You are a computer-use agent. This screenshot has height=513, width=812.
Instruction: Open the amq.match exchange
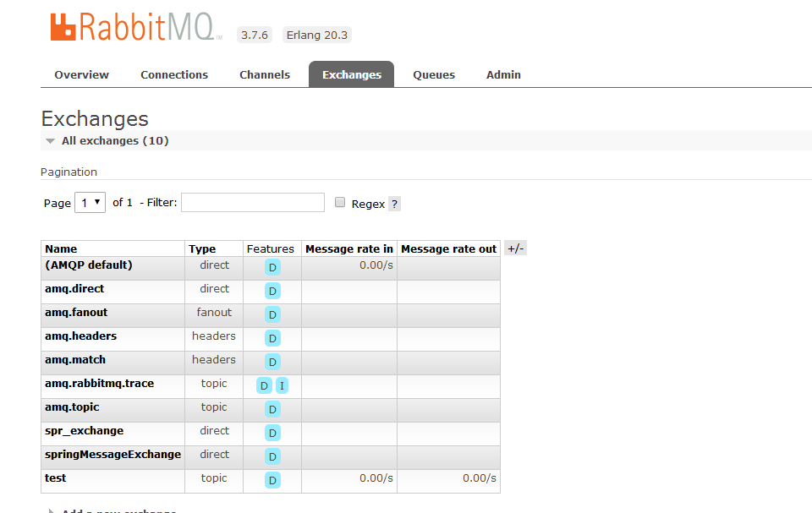75,360
